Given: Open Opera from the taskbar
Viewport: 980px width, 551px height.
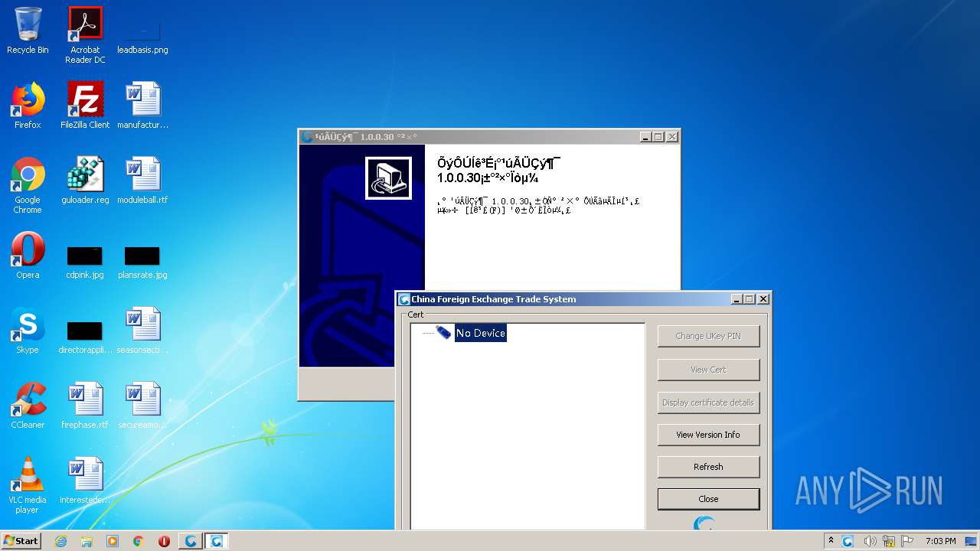Looking at the screenshot, I should pos(164,541).
